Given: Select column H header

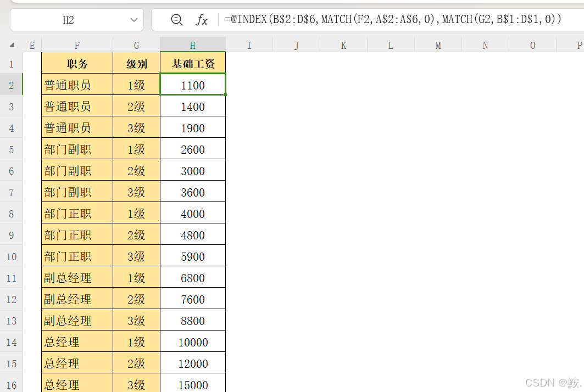Looking at the screenshot, I should [193, 45].
